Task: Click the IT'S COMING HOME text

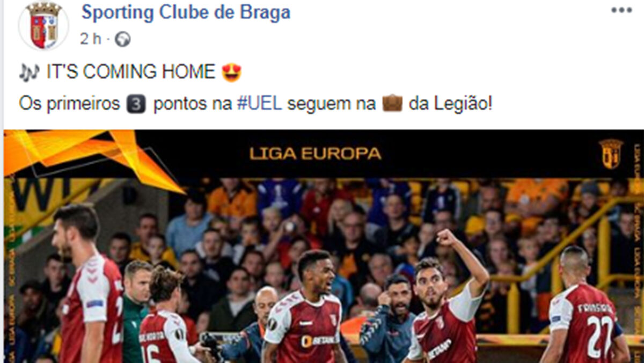Action: [131, 72]
